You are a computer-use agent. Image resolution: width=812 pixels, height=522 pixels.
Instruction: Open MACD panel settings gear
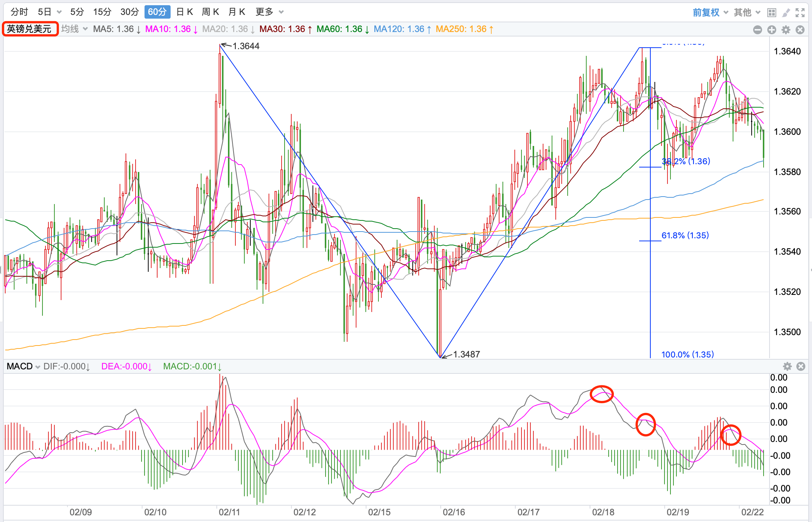tap(787, 366)
